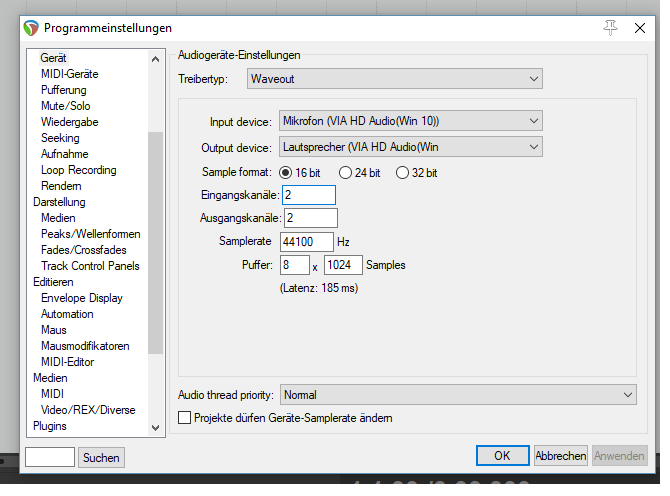Image resolution: width=670 pixels, height=496 pixels.
Task: Click the pin icon in title bar
Action: [x=610, y=28]
